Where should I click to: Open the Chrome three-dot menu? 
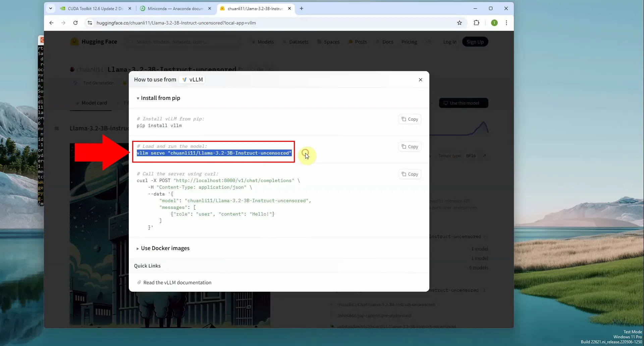tap(506, 23)
